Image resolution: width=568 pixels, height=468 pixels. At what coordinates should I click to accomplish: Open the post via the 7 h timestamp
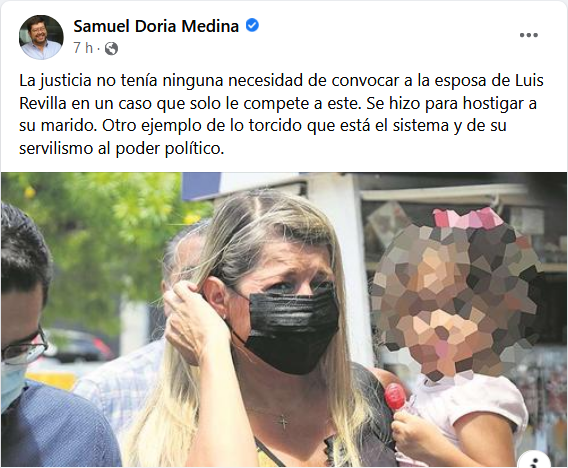click(x=83, y=48)
